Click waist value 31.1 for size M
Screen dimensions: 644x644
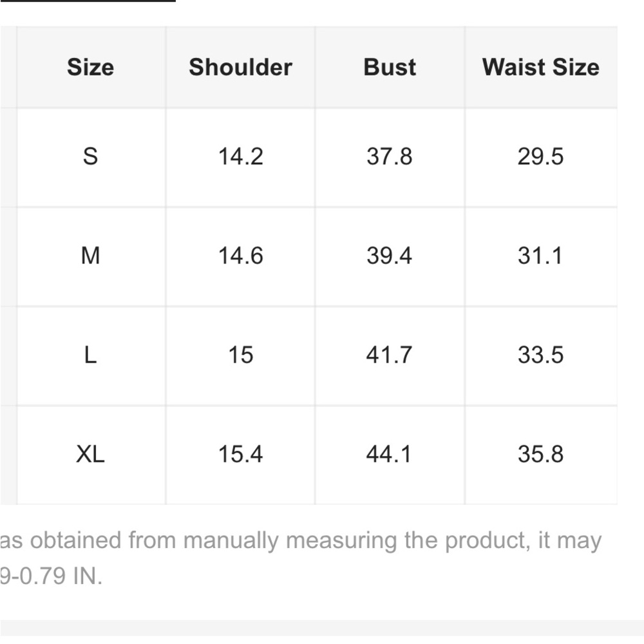pyautogui.click(x=540, y=256)
